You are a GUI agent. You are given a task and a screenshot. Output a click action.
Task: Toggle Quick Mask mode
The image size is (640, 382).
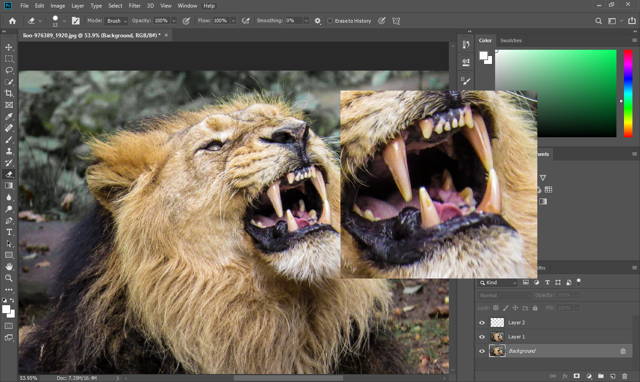9,326
